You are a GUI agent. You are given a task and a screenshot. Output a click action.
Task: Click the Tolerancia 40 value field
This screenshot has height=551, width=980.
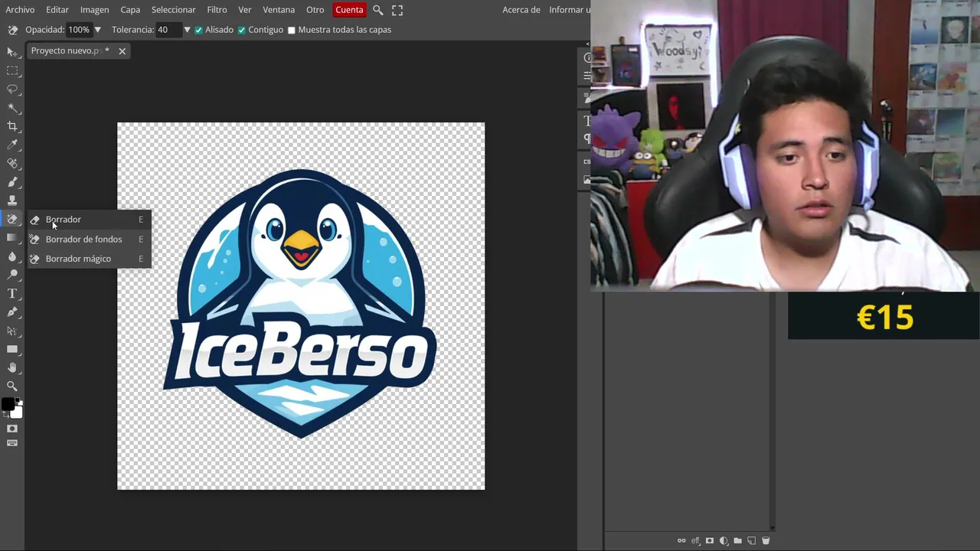pos(168,30)
